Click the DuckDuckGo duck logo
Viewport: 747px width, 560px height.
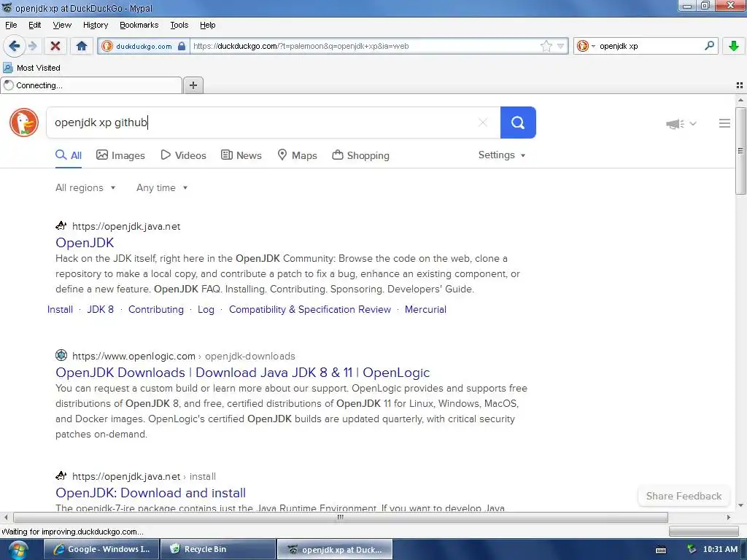(24, 122)
